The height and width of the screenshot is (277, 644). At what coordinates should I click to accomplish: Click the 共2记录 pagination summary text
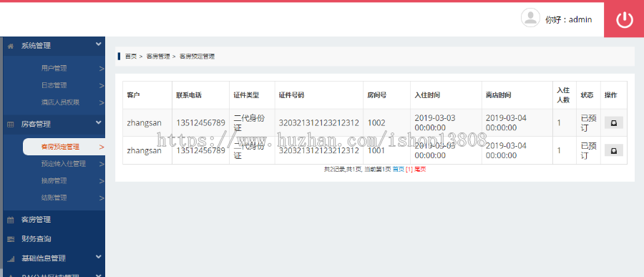click(x=357, y=170)
